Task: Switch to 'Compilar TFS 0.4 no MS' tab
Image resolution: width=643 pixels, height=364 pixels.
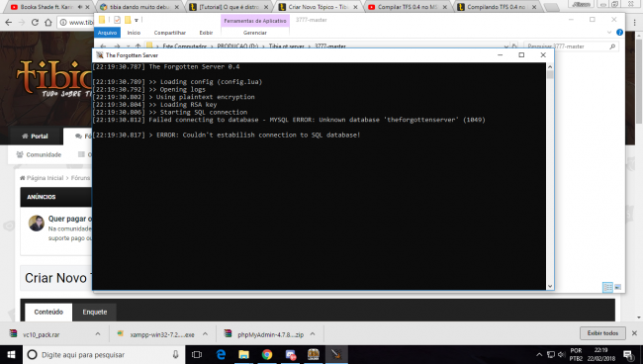Action: [408, 7]
